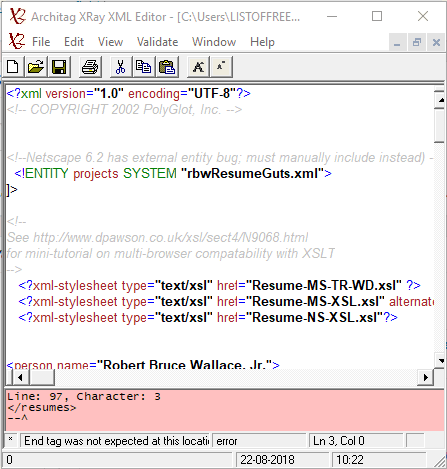The width and height of the screenshot is (447, 469).
Task: Open the Validate menu
Action: pos(157,42)
